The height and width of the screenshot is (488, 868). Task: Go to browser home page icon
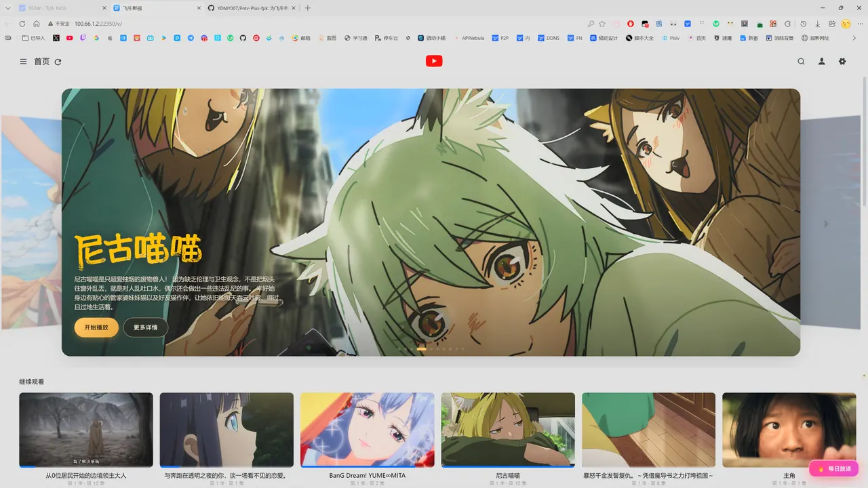click(x=37, y=24)
